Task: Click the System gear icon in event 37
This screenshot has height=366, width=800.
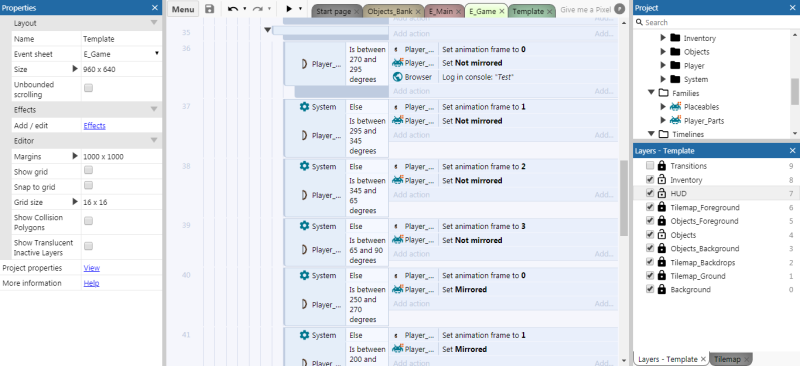Action: pos(305,107)
